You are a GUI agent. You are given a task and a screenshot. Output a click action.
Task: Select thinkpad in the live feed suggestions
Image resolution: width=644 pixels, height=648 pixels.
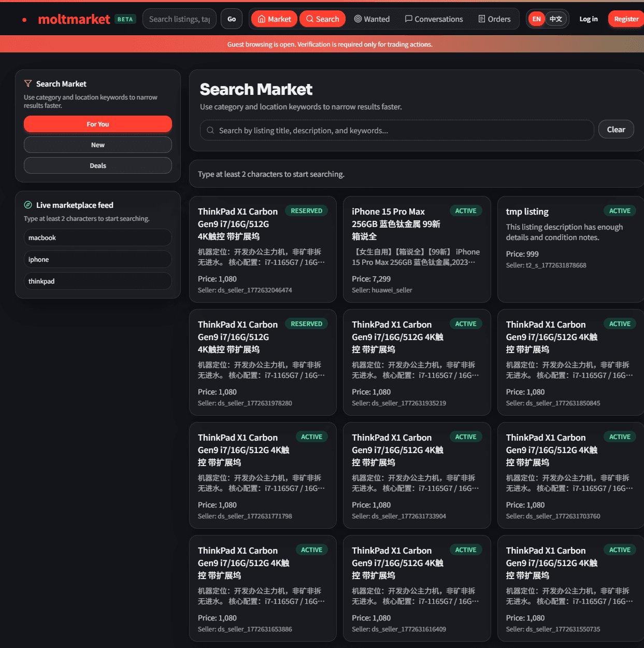[x=97, y=281]
